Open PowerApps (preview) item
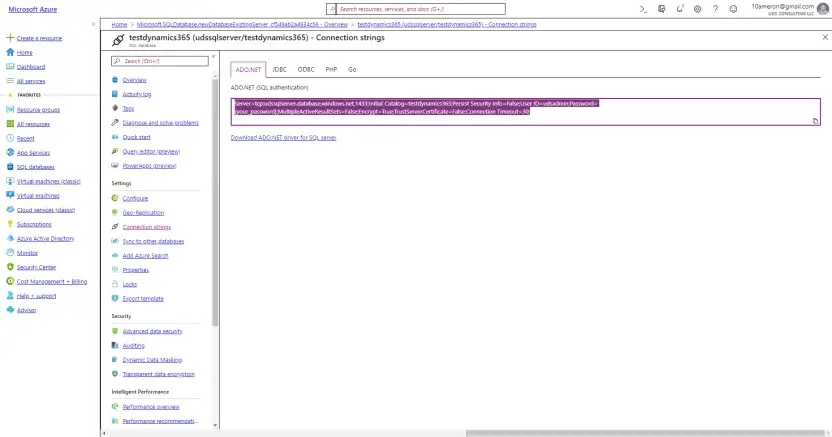Screen dimensions: 832x437 [x=149, y=166]
